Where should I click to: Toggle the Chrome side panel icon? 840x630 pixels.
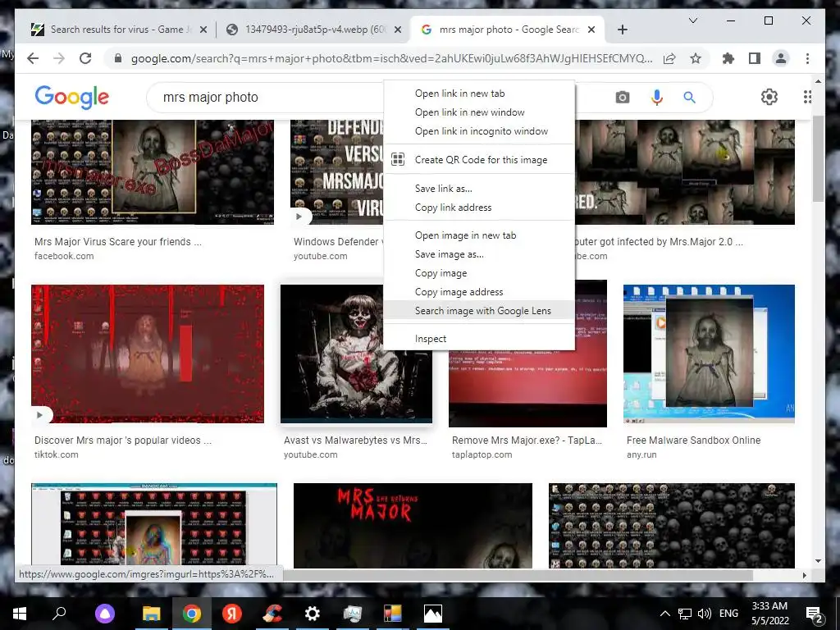(x=755, y=58)
